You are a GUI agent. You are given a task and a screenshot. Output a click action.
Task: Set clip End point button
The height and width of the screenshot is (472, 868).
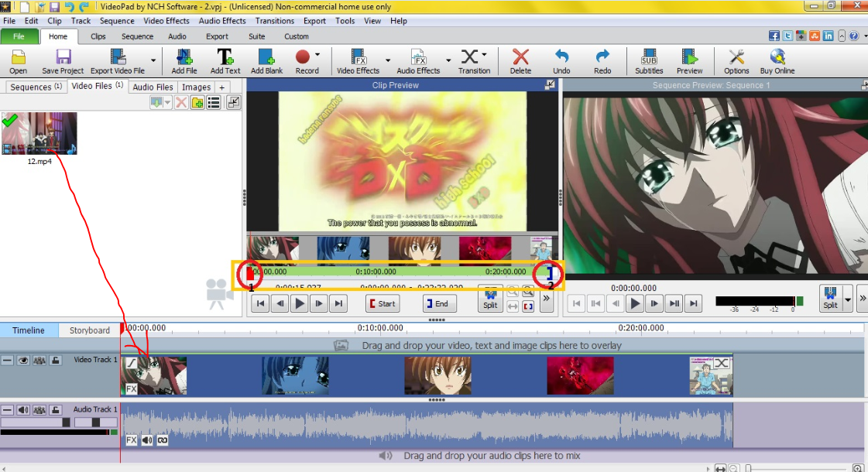tap(440, 303)
